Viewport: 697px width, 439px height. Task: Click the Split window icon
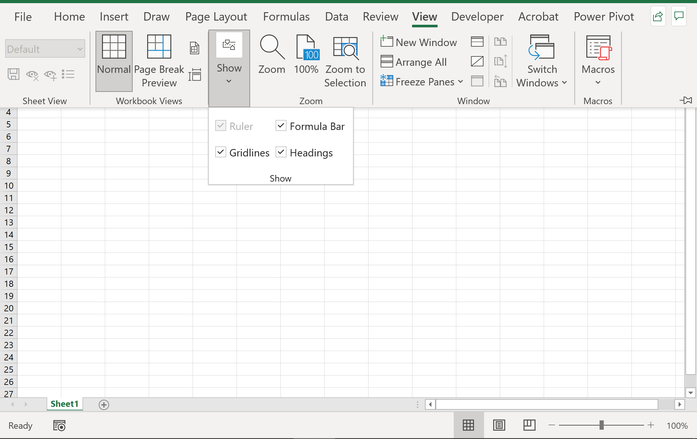[x=477, y=42]
